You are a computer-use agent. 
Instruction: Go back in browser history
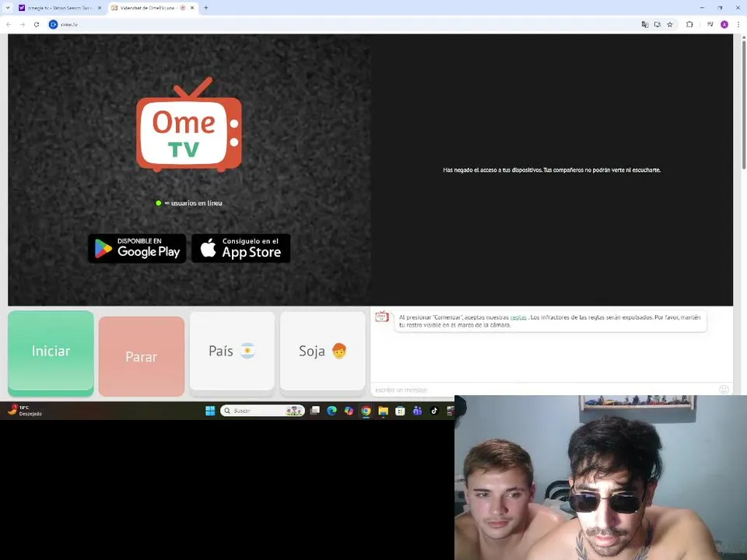coord(9,24)
